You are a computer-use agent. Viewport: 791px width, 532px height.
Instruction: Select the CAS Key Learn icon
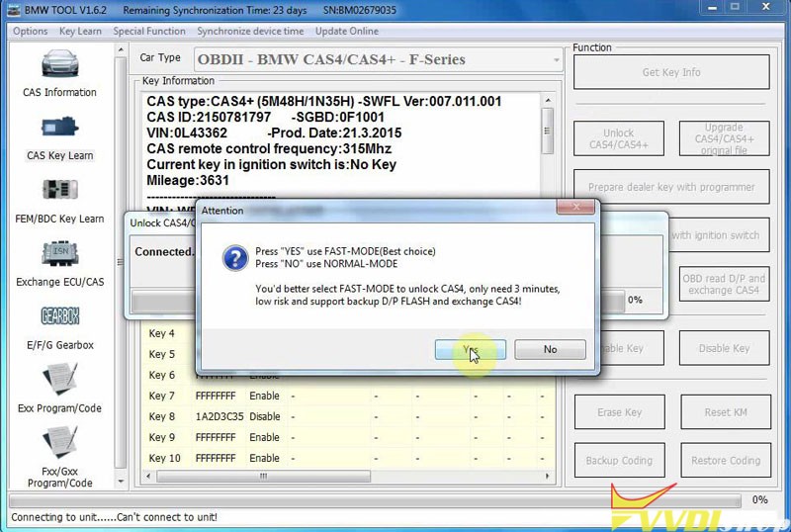(60, 128)
